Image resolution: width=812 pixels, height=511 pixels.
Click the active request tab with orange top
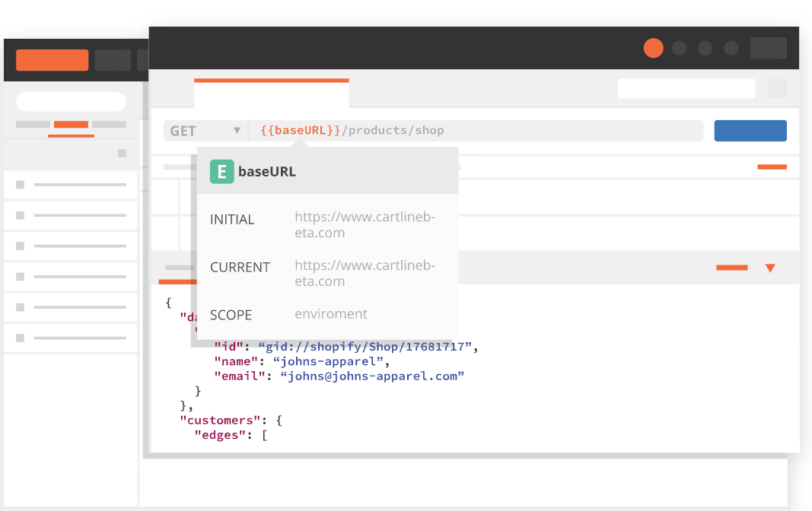tap(272, 93)
